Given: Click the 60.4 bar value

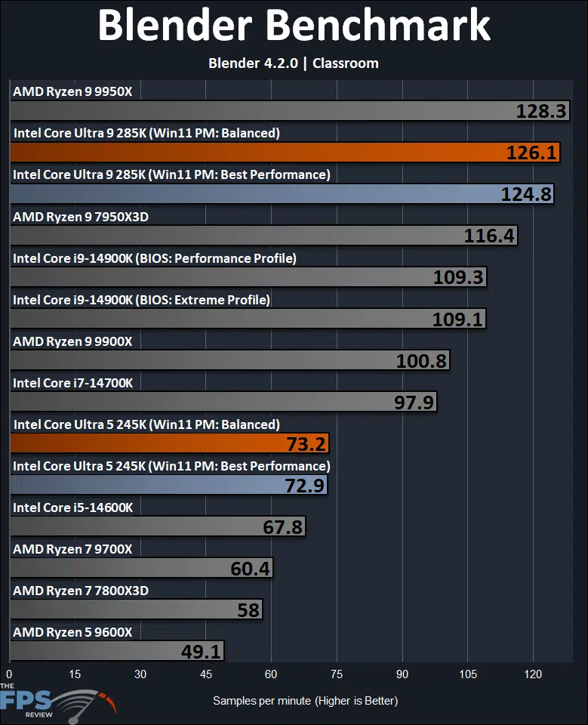Looking at the screenshot, I should tap(250, 569).
